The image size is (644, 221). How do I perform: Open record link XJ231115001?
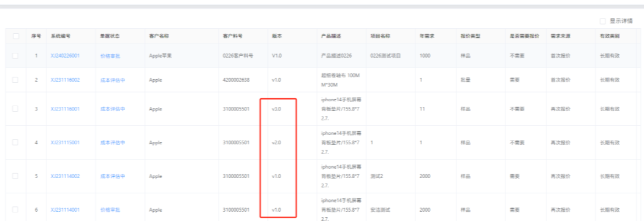coord(66,142)
